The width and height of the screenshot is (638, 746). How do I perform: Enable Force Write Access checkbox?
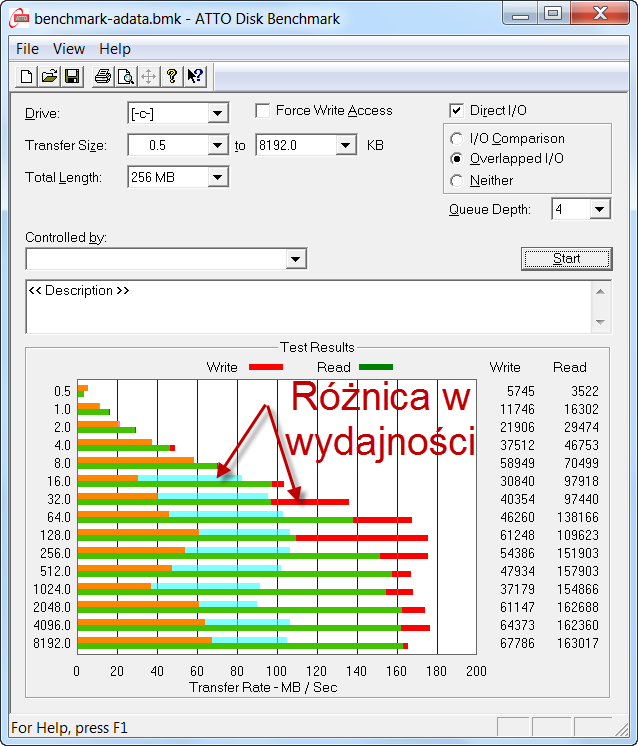263,111
